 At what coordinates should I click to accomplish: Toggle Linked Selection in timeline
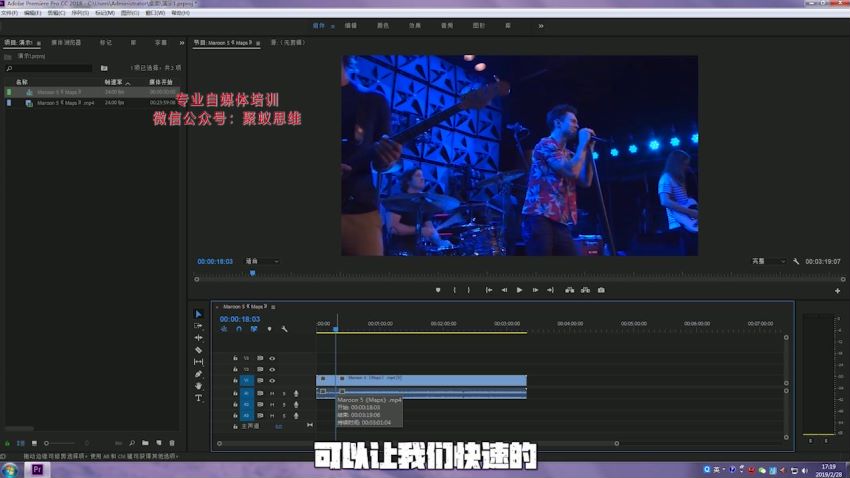coord(254,329)
